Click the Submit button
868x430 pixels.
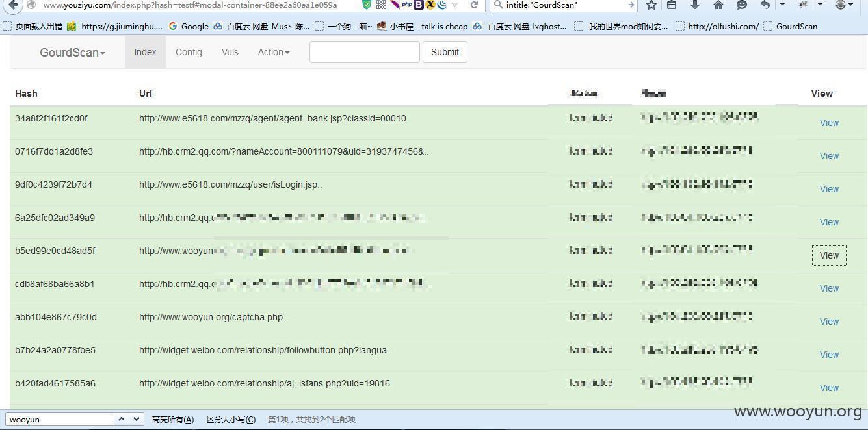(x=445, y=52)
